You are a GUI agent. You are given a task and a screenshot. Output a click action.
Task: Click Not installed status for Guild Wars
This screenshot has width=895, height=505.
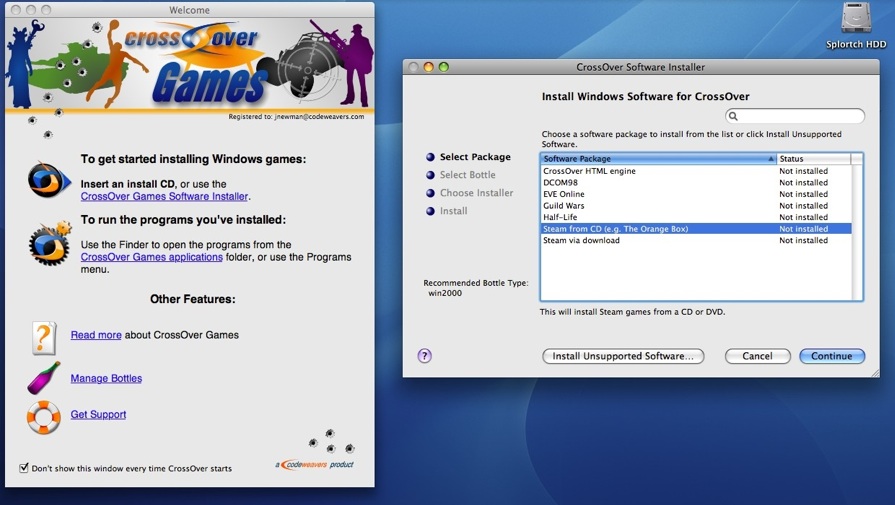click(x=803, y=205)
